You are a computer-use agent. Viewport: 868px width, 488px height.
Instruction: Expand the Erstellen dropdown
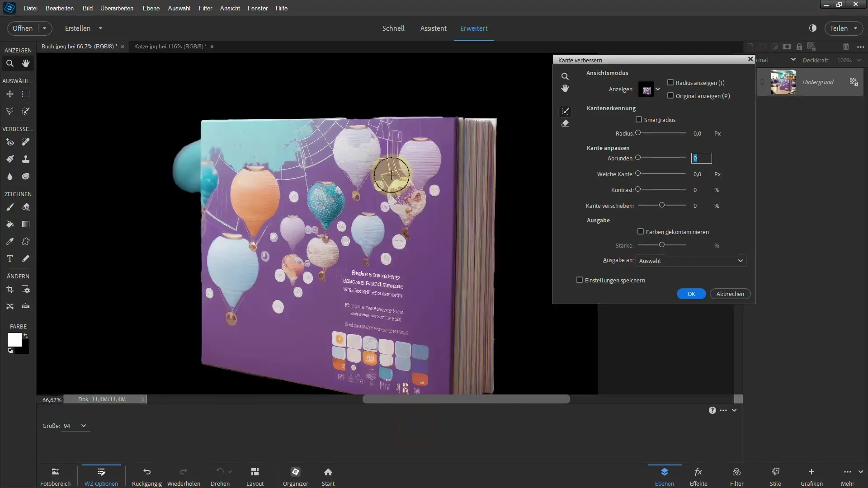tap(100, 28)
